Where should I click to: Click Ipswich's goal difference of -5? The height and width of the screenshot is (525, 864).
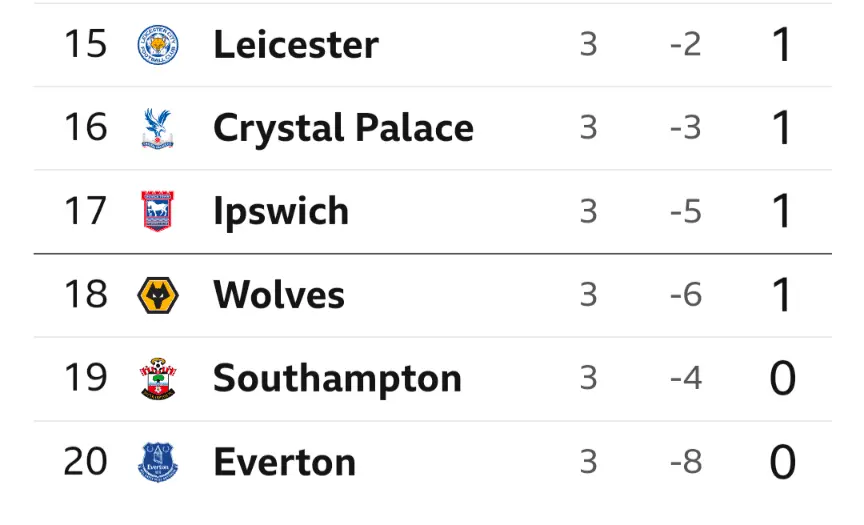[x=685, y=211]
